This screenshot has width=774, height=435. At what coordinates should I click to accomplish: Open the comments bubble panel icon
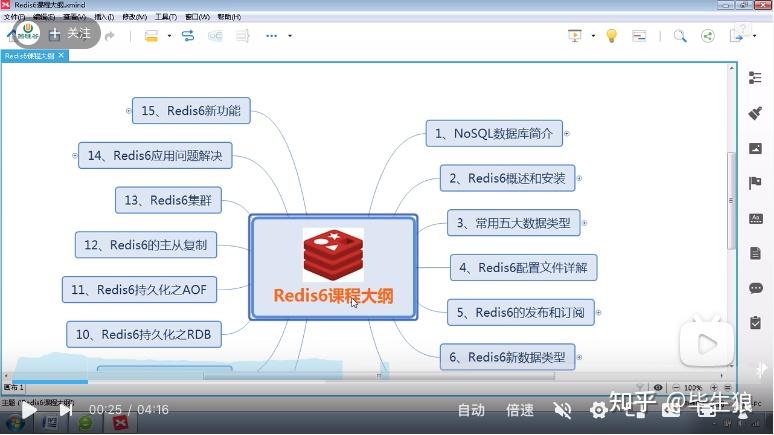756,288
